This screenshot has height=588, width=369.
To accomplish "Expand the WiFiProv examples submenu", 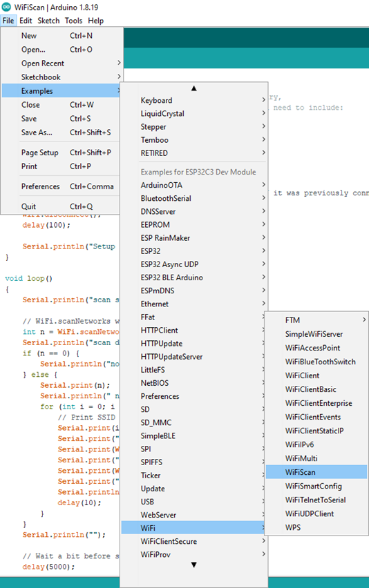I will pos(193,554).
